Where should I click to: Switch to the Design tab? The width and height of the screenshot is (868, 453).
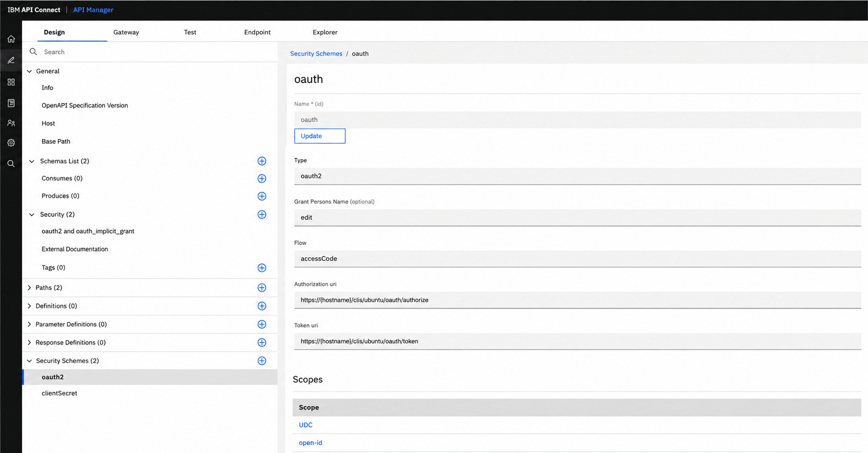(55, 32)
